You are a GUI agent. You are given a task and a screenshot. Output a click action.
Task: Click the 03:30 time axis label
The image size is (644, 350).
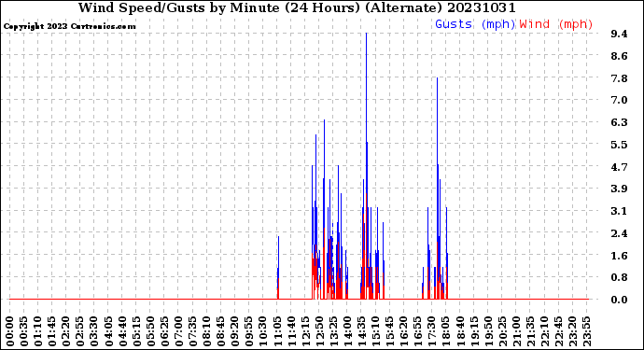[x=94, y=330]
